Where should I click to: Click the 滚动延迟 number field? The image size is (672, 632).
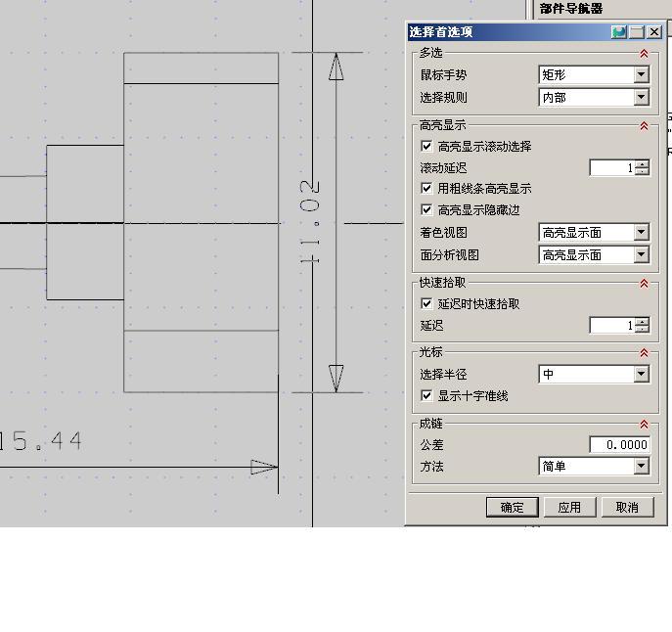point(612,167)
